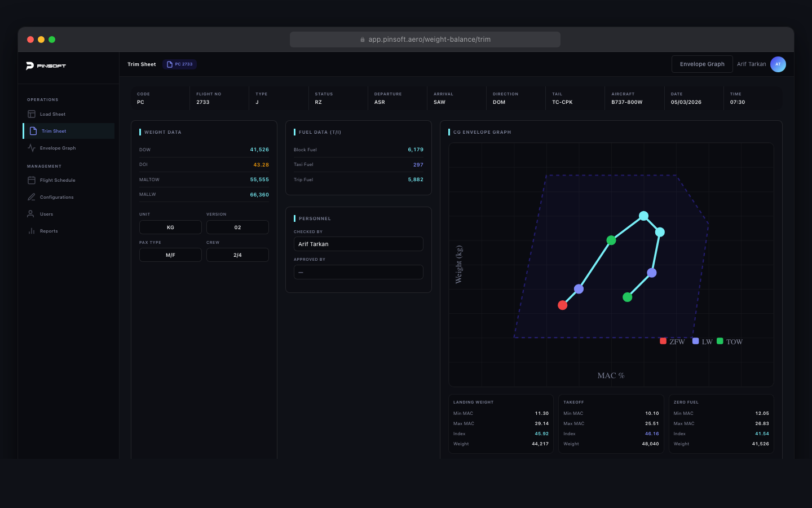The height and width of the screenshot is (508, 812).
Task: Click the Pinsoft logo in the sidebar
Action: tap(45, 65)
